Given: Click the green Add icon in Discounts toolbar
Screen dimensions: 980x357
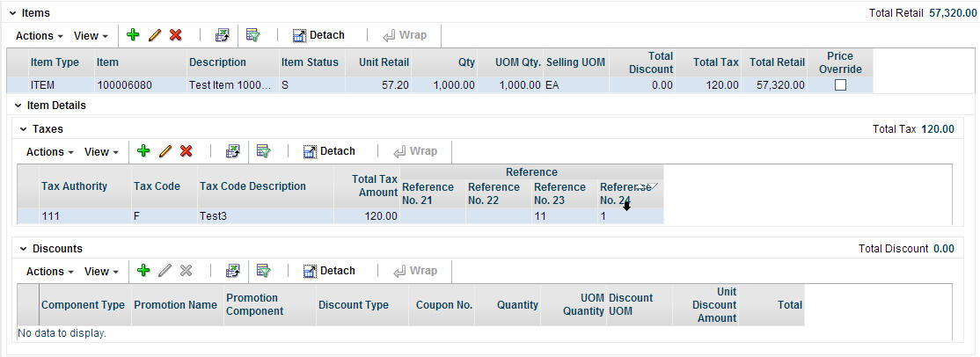Looking at the screenshot, I should [x=143, y=271].
